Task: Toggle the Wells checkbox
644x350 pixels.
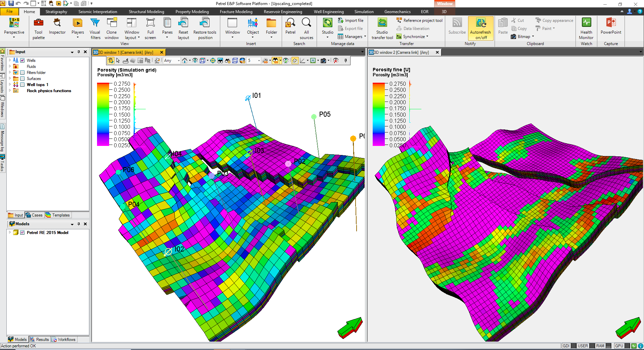Action: click(x=22, y=61)
